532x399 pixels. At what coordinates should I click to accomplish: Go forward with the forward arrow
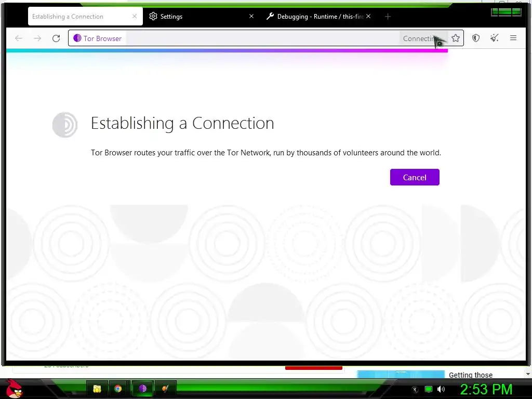coord(37,38)
